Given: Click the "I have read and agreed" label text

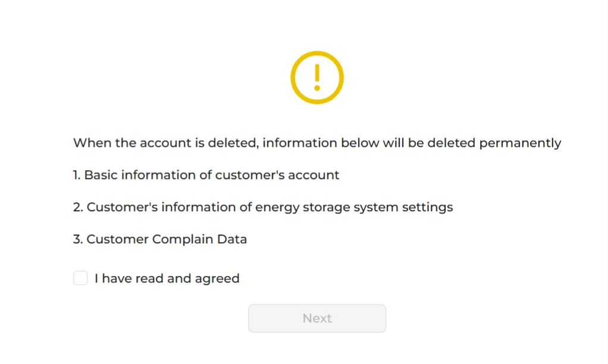Looking at the screenshot, I should [x=167, y=278].
